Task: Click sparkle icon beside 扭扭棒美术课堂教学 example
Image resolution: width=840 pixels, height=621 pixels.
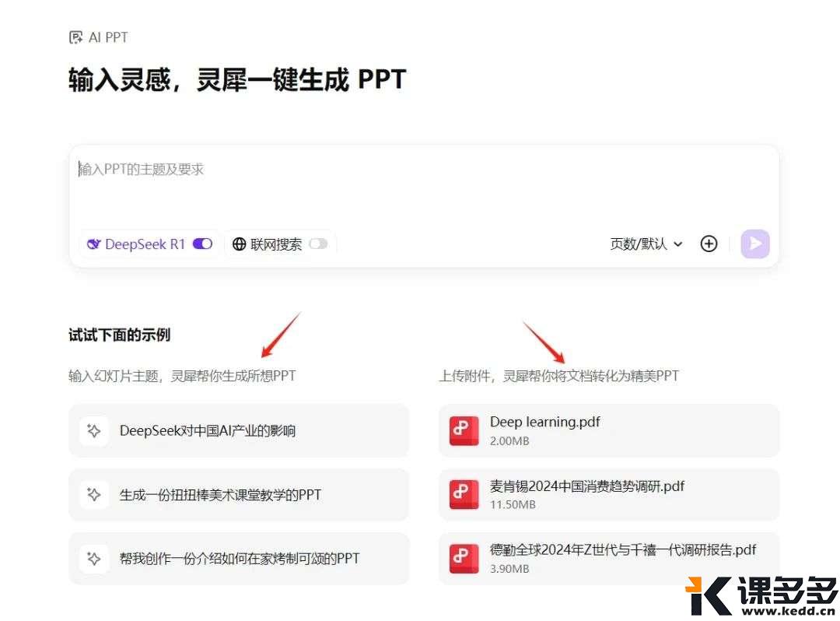Action: point(94,494)
